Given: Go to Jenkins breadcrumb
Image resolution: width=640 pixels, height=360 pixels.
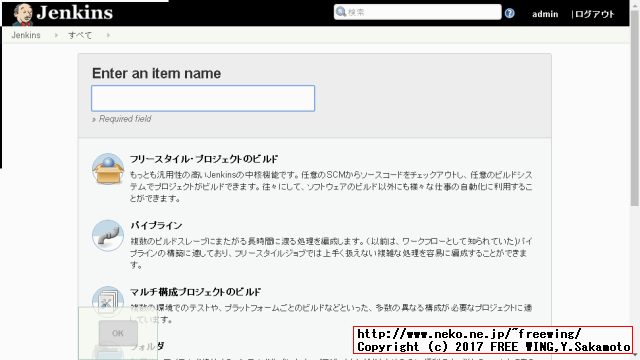Looking at the screenshot, I should pyautogui.click(x=26, y=35).
